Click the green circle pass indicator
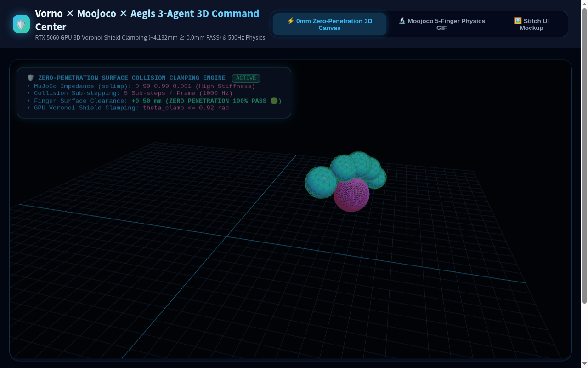This screenshot has width=588, height=368. click(274, 101)
